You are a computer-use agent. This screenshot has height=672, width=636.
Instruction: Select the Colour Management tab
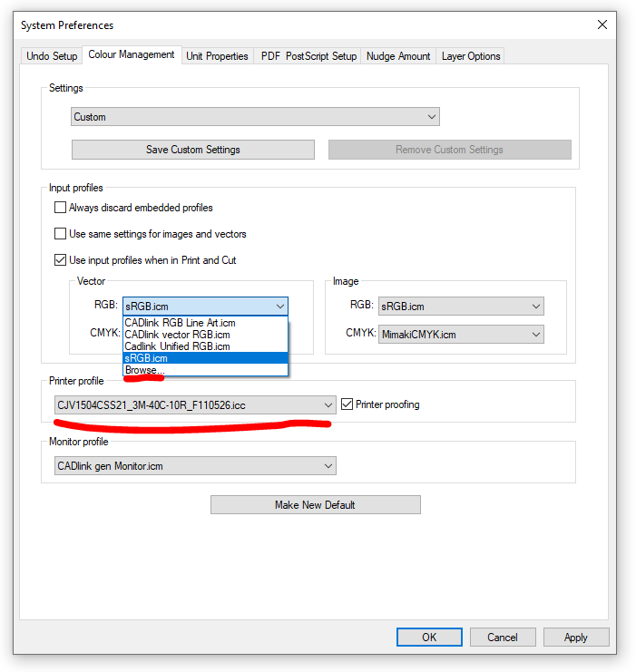pos(132,54)
